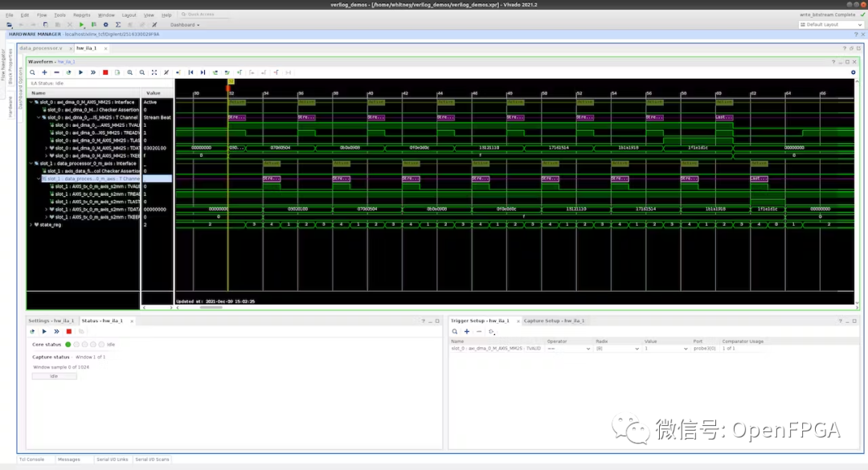Switch to the Capture Setup tab
Image resolution: width=868 pixels, height=470 pixels.
(553, 321)
